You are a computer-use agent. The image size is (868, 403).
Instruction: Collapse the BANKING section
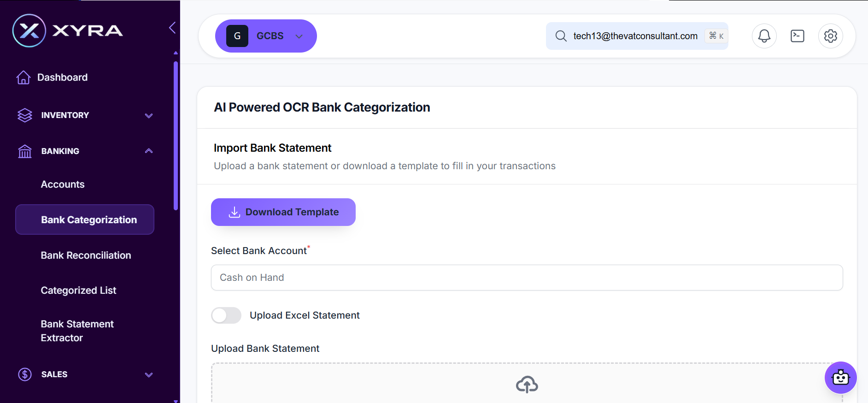pyautogui.click(x=148, y=151)
